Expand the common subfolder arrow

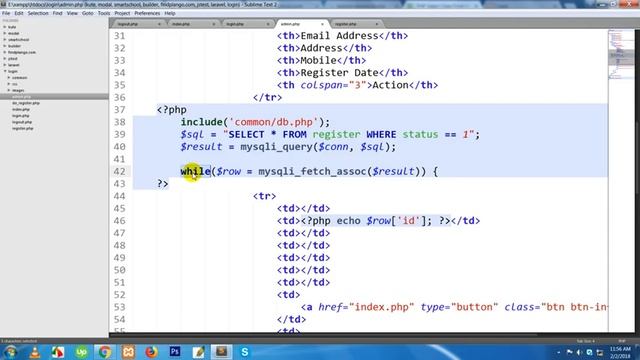point(9,78)
